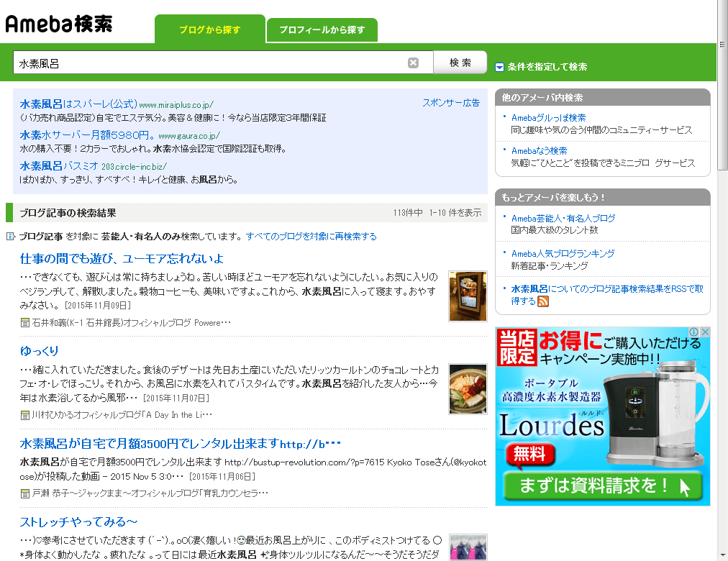Switch to ブログから探す tab
This screenshot has height=561, width=728.
tap(210, 29)
